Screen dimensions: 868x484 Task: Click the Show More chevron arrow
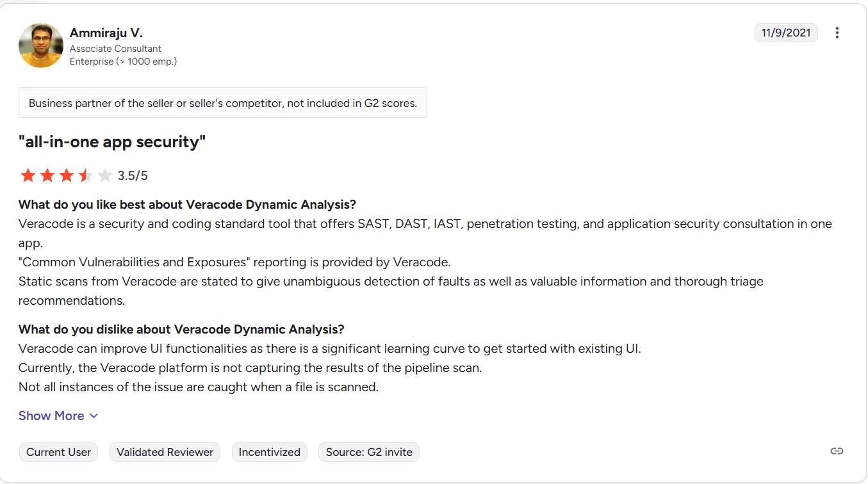94,416
